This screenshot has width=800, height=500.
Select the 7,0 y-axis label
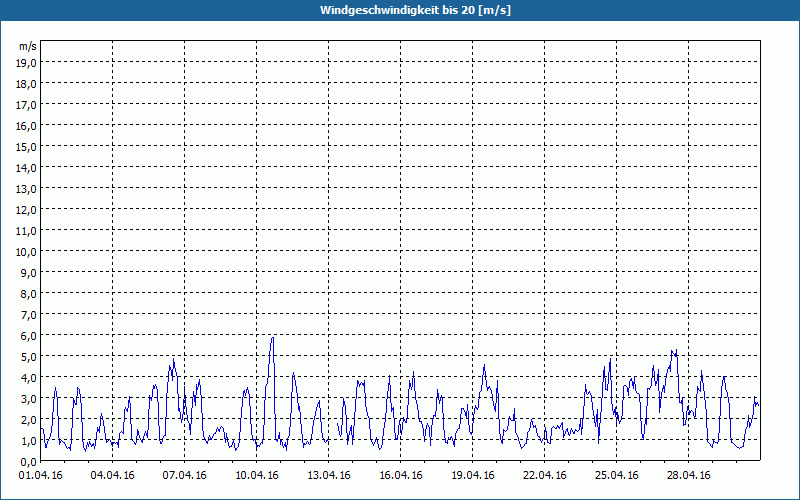click(30, 315)
